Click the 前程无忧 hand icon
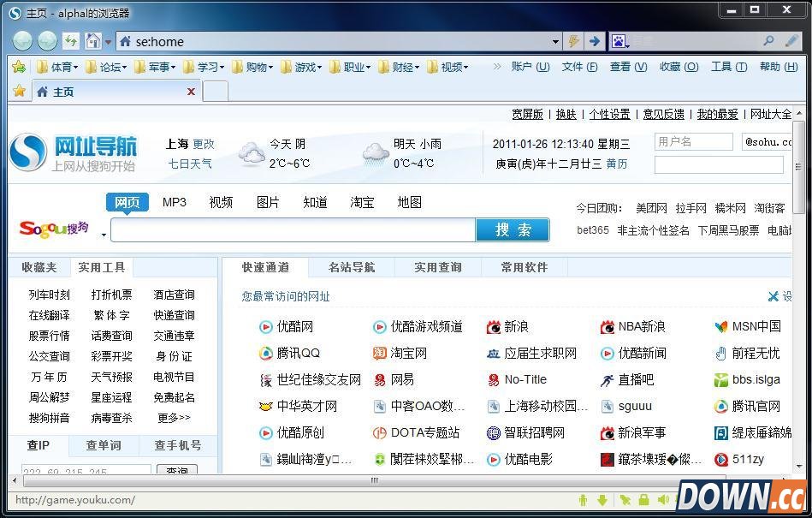Viewport: 812px width, 518px height. pos(720,354)
